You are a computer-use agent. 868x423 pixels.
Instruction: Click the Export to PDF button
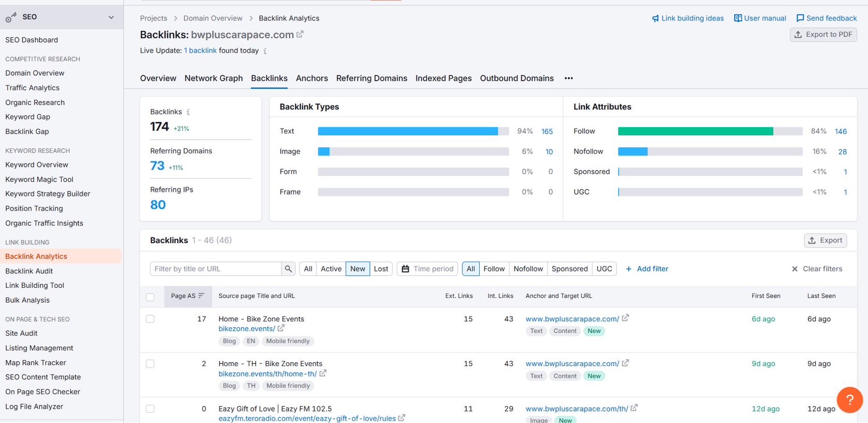pyautogui.click(x=823, y=35)
